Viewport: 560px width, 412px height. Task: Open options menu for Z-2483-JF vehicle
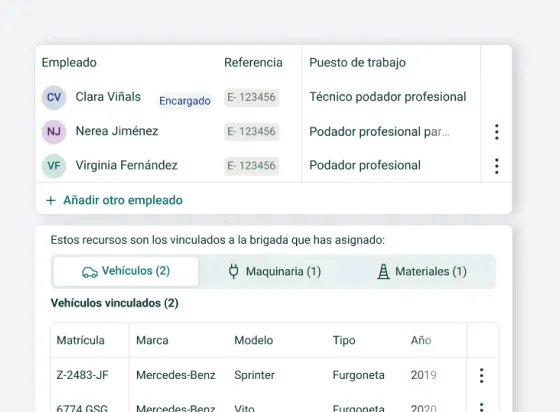[x=481, y=376]
